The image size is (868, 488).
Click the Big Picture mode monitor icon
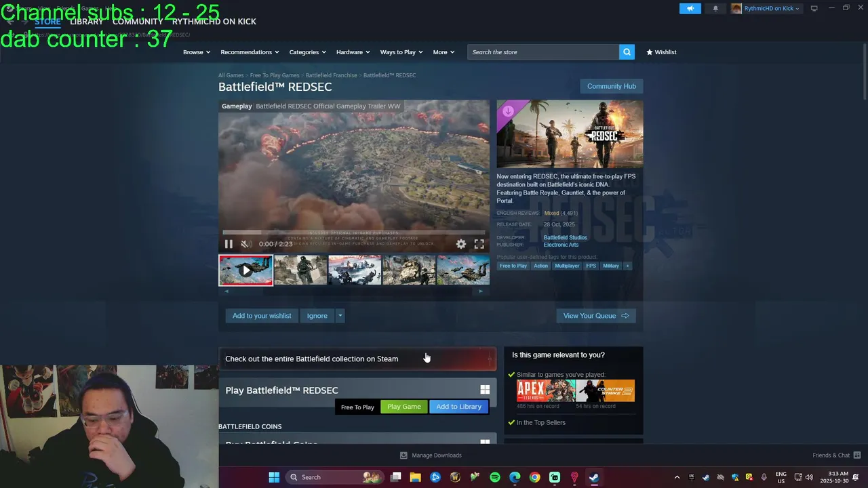[814, 8]
